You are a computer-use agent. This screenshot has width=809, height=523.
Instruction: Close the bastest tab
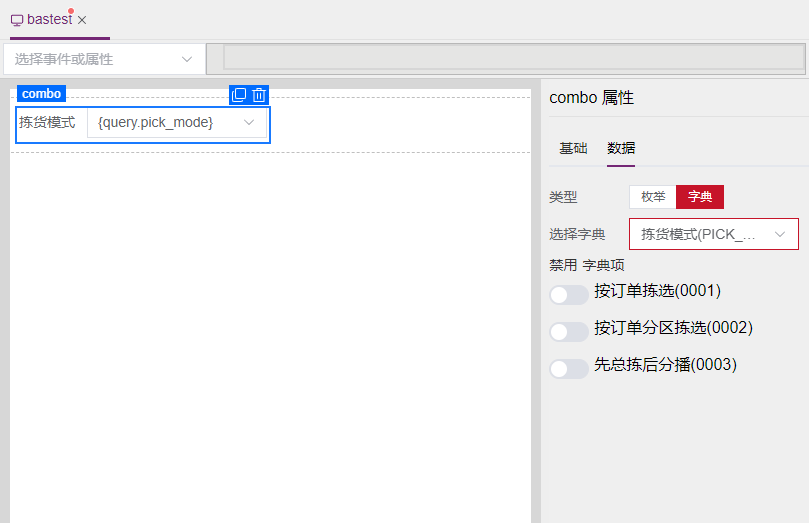pyautogui.click(x=82, y=20)
